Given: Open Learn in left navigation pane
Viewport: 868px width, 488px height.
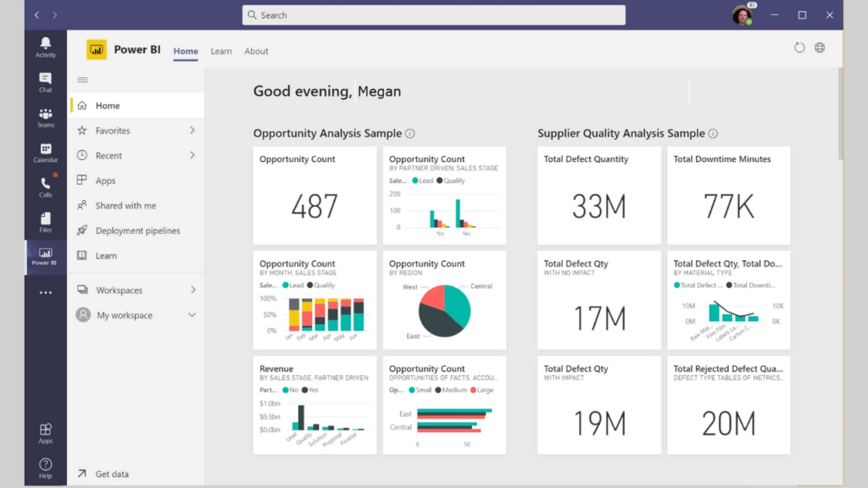Looking at the screenshot, I should click(x=137, y=256).
